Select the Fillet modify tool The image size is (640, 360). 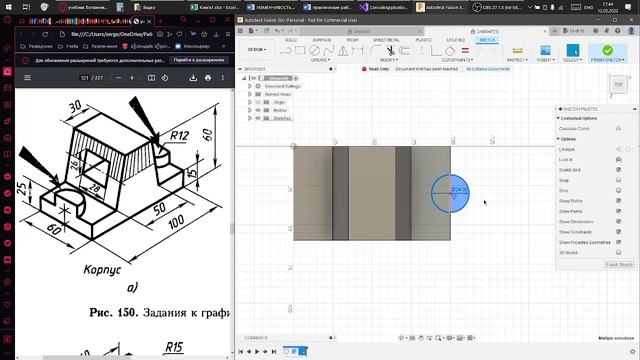pos(375,51)
